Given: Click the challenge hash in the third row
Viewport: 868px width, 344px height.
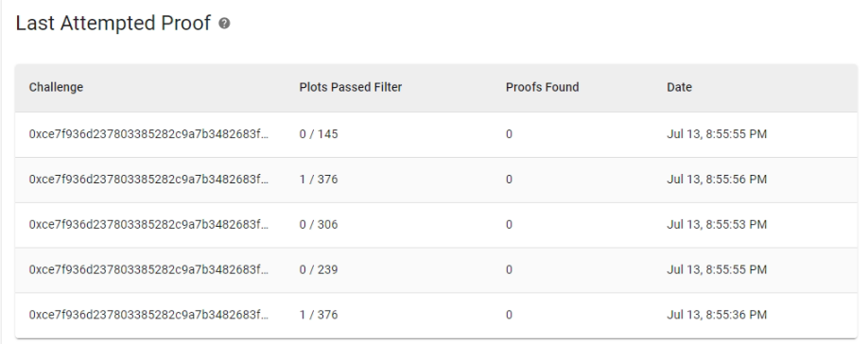Looking at the screenshot, I should [x=148, y=225].
